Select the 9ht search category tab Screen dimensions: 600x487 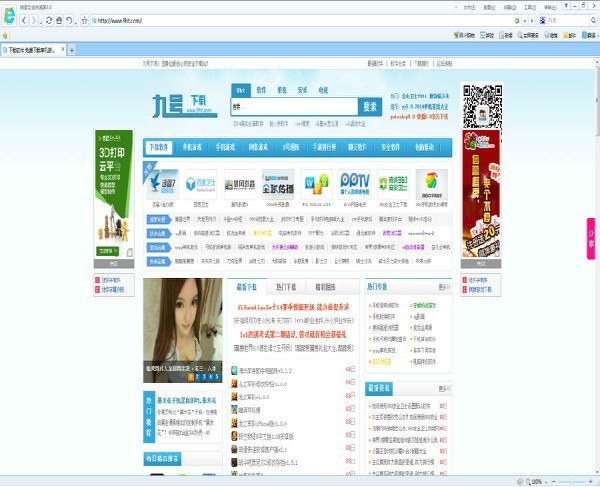[241, 90]
